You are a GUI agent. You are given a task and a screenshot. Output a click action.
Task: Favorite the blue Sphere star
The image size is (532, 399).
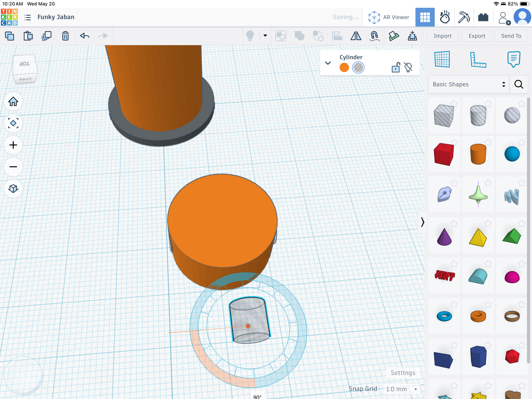[x=522, y=142]
